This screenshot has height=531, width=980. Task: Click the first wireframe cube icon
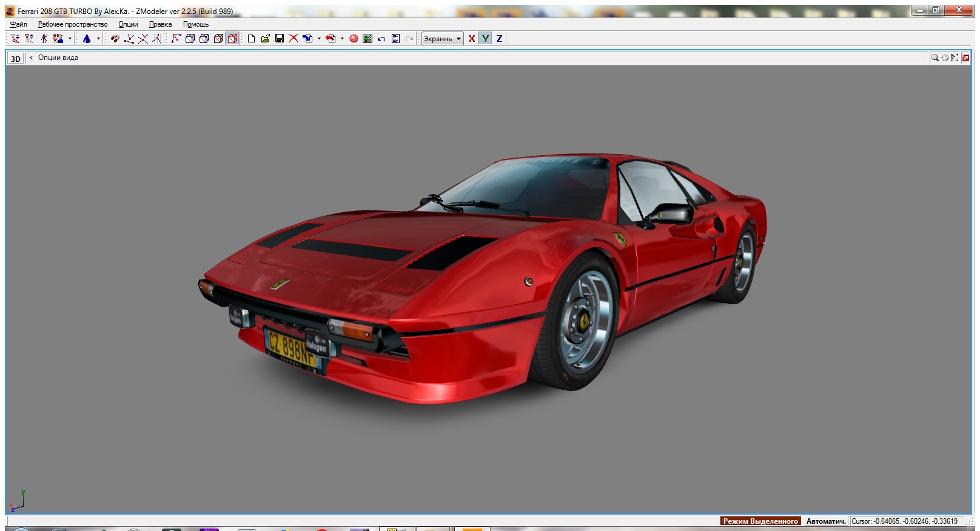coord(190,38)
